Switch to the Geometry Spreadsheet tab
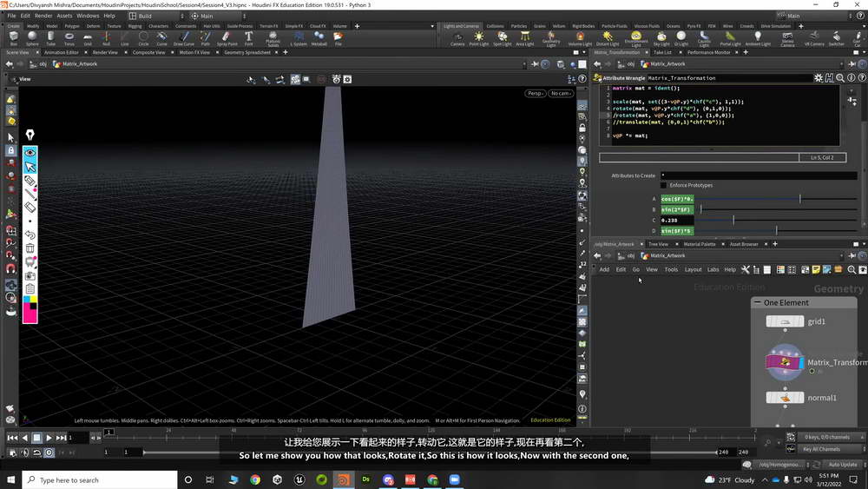The height and width of the screenshot is (489, 868). point(247,53)
